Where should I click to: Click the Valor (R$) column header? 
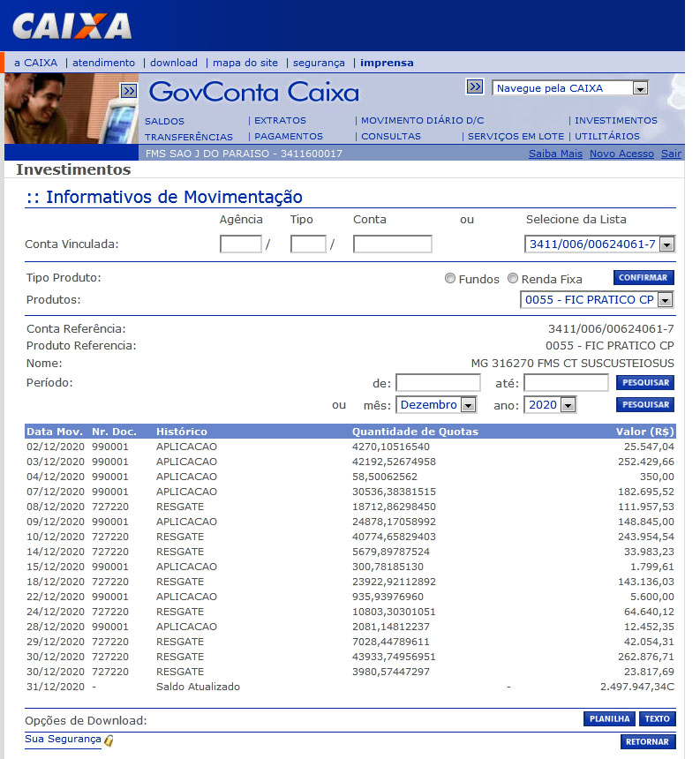pos(644,432)
